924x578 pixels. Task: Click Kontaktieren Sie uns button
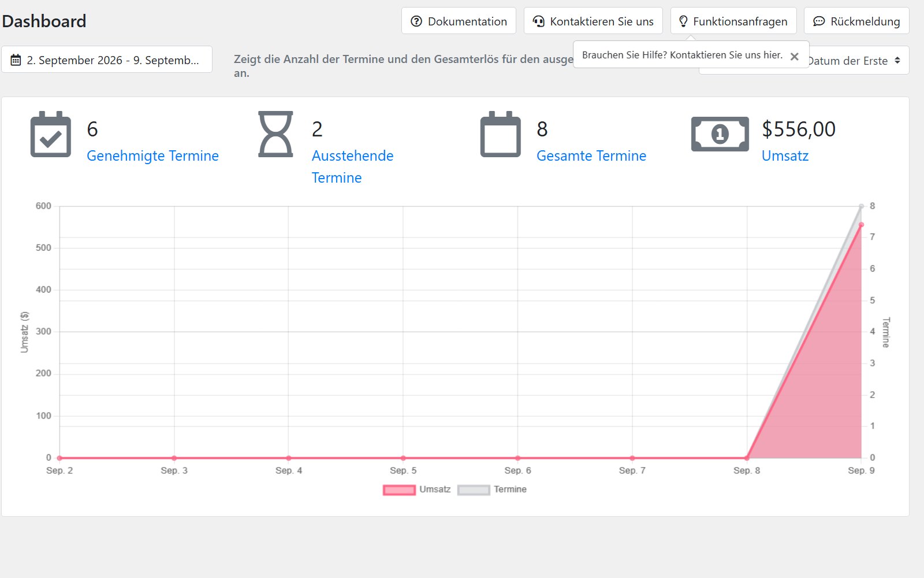coord(593,21)
